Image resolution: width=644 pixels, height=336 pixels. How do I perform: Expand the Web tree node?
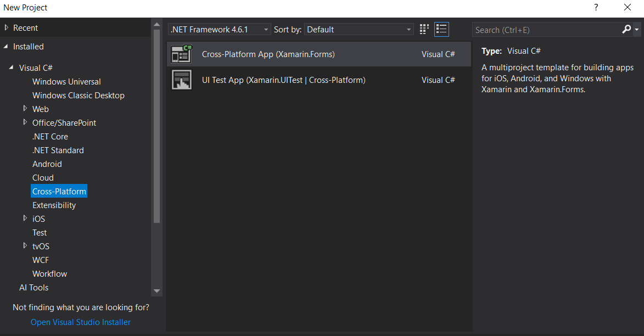[25, 109]
